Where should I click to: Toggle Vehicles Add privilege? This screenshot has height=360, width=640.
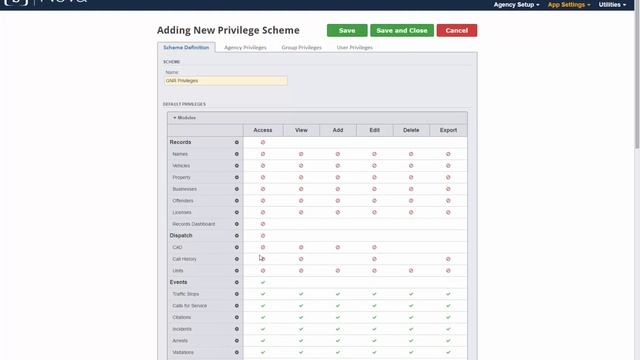click(x=338, y=166)
